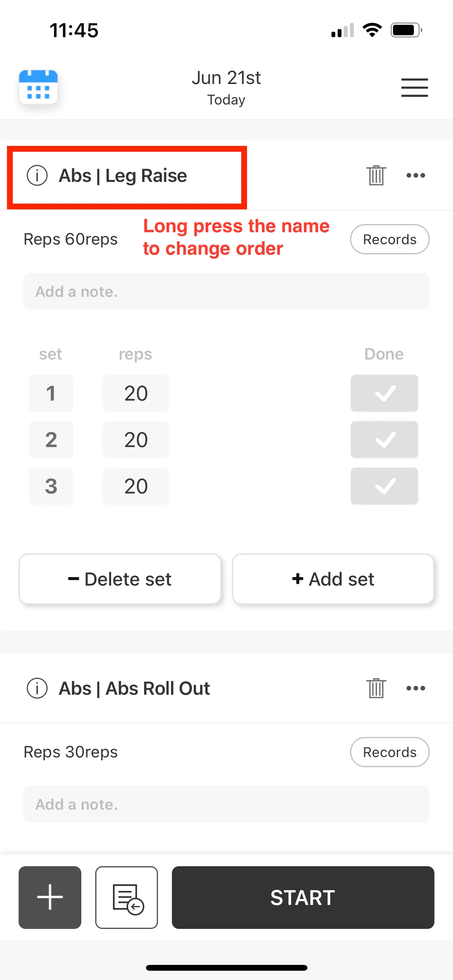View Records for Abs Roll Out
The width and height of the screenshot is (453, 980).
(390, 752)
